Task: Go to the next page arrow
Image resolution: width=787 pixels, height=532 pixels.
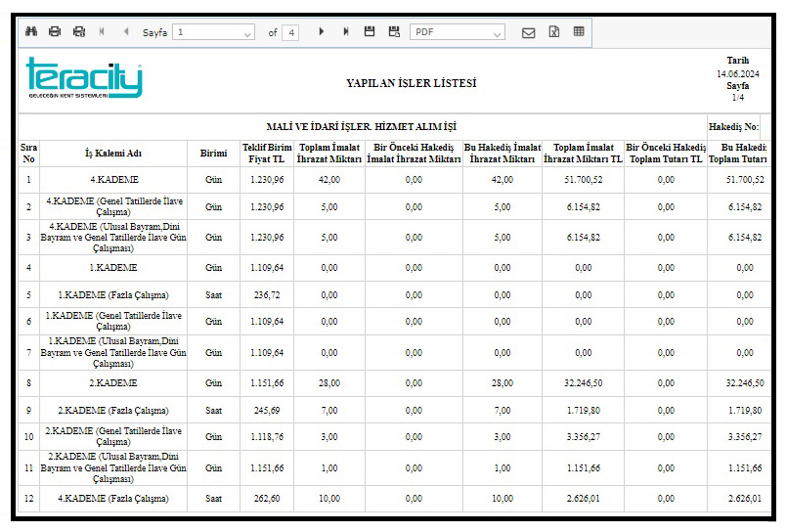Action: click(x=322, y=31)
